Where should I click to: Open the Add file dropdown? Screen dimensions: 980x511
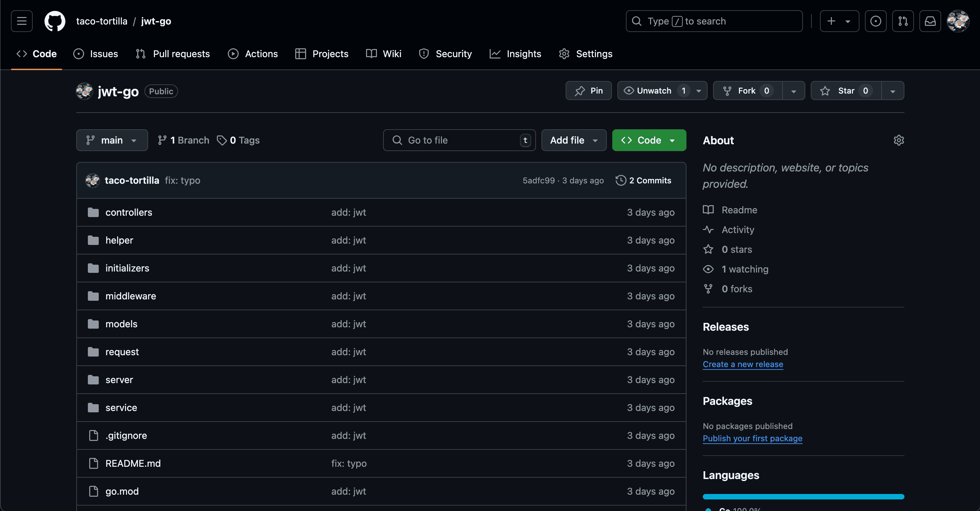click(574, 140)
